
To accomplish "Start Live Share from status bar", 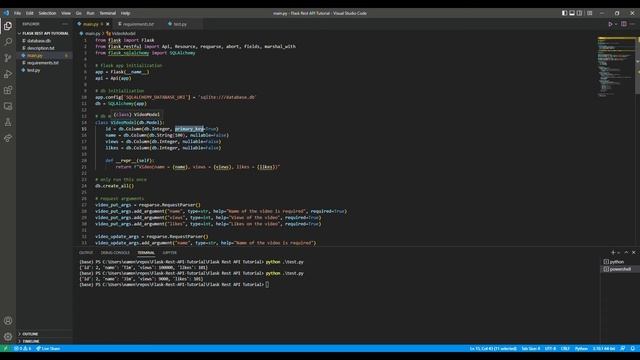I will (48, 349).
